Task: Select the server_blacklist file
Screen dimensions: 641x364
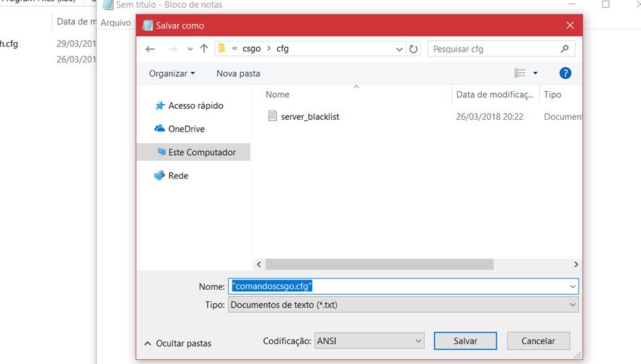Action: (310, 116)
